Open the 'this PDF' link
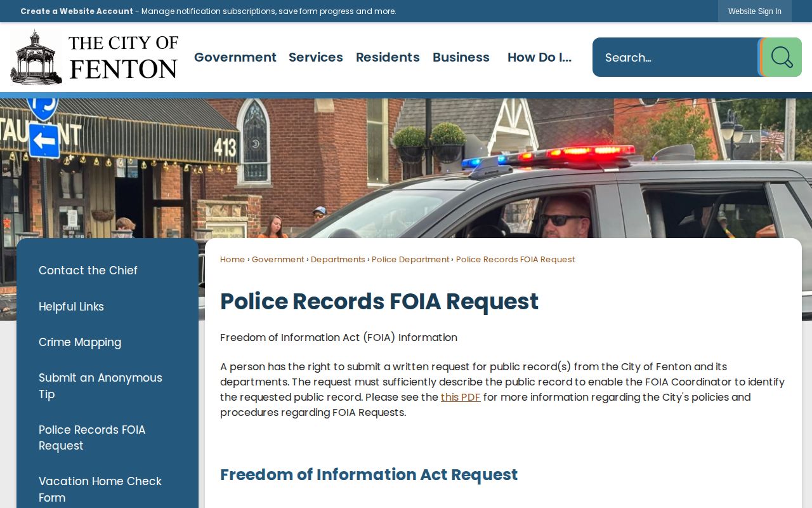Screen dimensions: 812x508 (461, 398)
